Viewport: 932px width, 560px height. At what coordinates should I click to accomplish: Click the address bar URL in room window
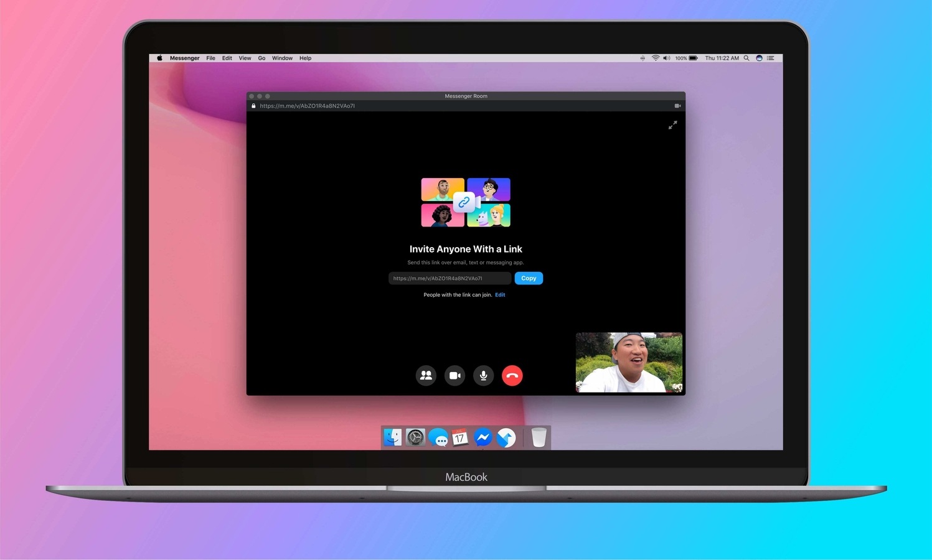coord(307,106)
